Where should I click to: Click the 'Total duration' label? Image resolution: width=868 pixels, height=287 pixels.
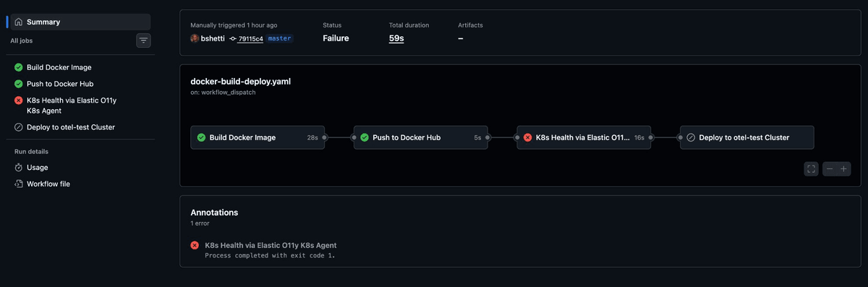pyautogui.click(x=409, y=25)
